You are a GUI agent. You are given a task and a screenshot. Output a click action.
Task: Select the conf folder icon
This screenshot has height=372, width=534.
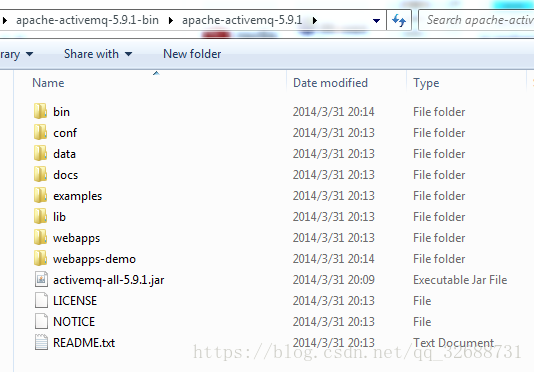[x=41, y=132]
